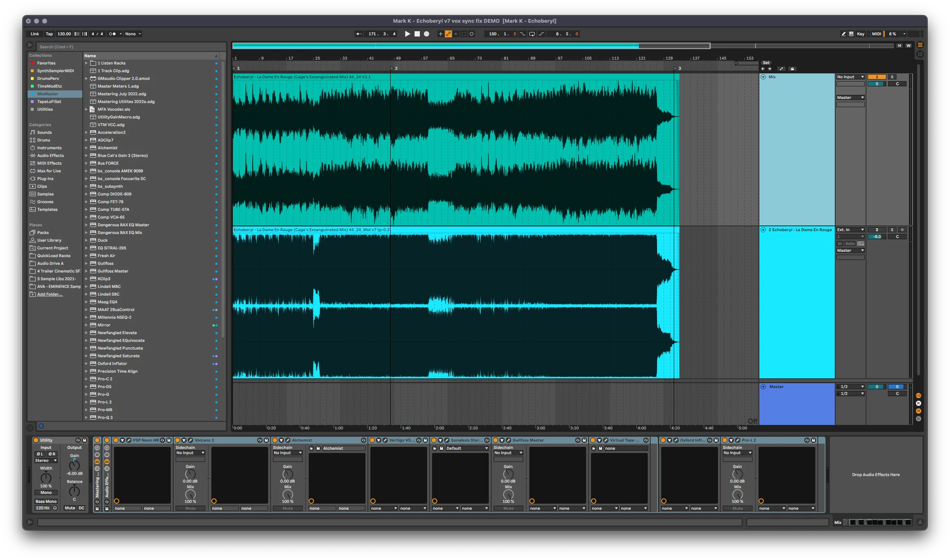Expand the Gullfoss Master browser item
The width and height of the screenshot is (950, 560).
[86, 271]
